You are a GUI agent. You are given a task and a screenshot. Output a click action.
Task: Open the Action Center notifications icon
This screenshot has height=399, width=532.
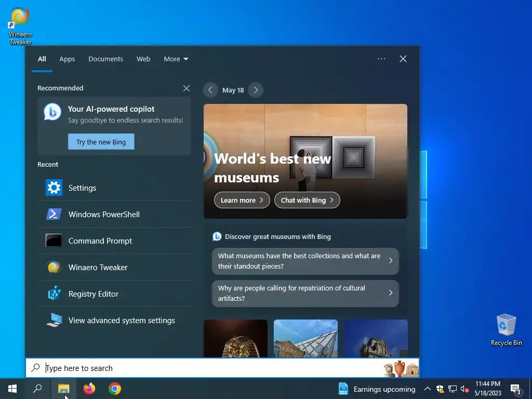pyautogui.click(x=515, y=389)
